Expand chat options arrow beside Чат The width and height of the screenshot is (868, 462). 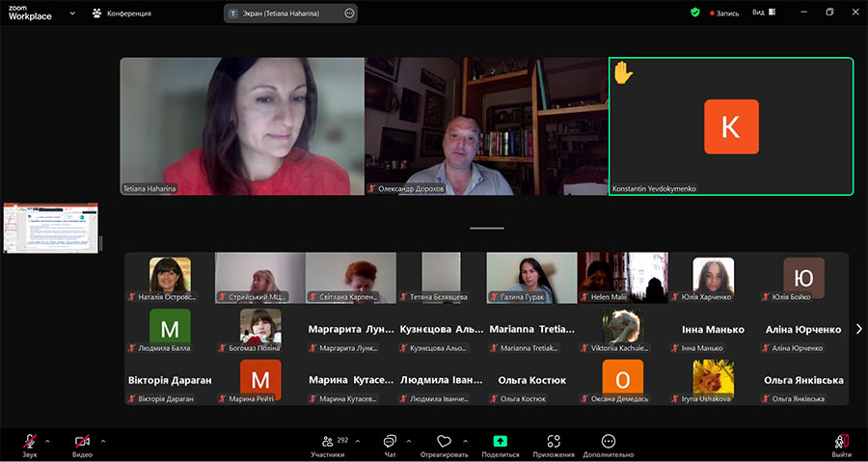(409, 442)
